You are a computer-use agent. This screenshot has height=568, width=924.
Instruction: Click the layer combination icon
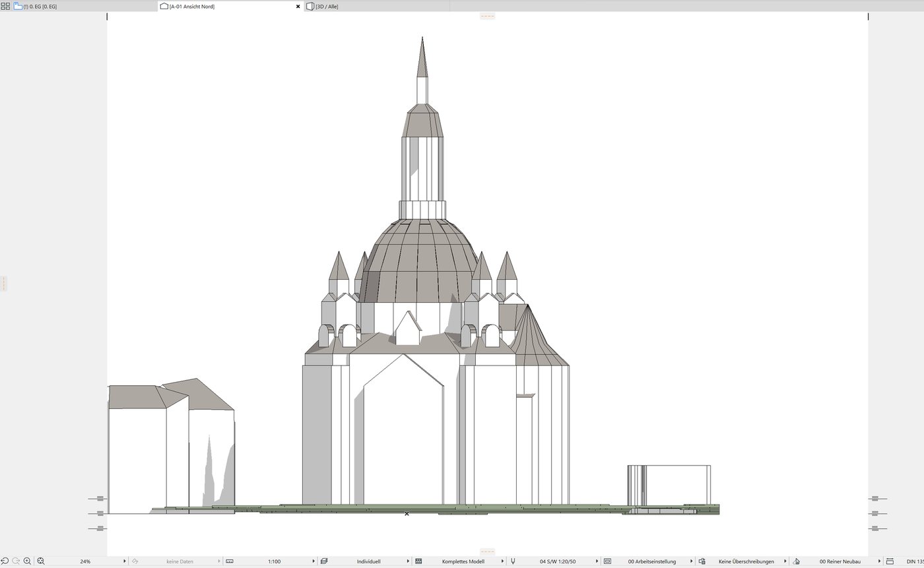(324, 561)
